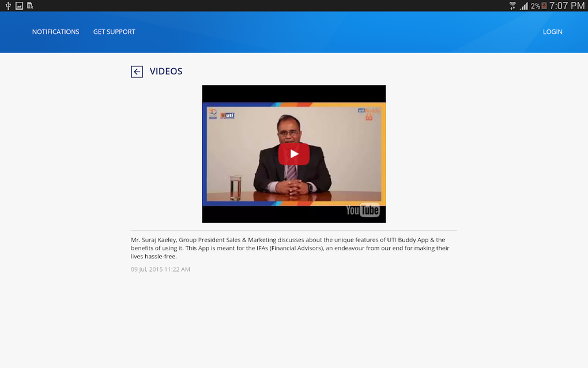Tap the Wi-Fi icon in the status bar
The width and height of the screenshot is (588, 368).
512,6
